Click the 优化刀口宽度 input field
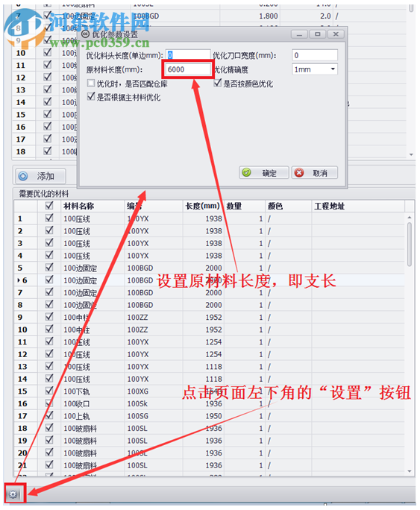Screen dimensions: 420x510 [315, 55]
